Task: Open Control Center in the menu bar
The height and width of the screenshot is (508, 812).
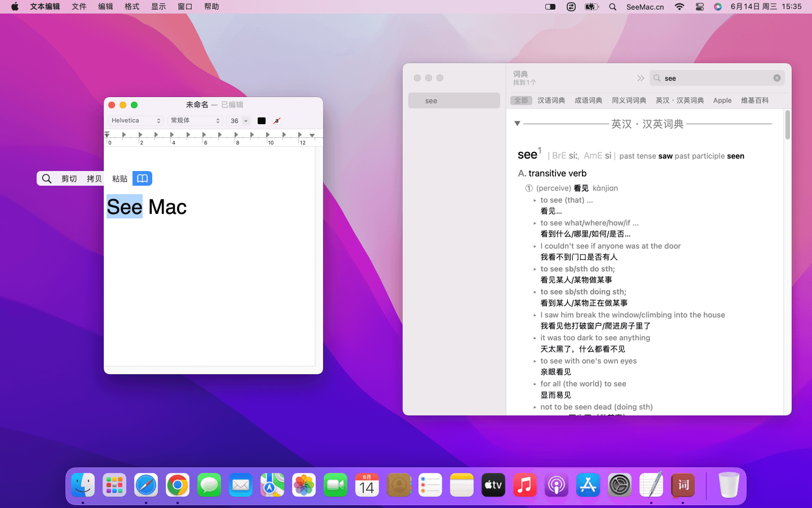Action: coord(699,7)
